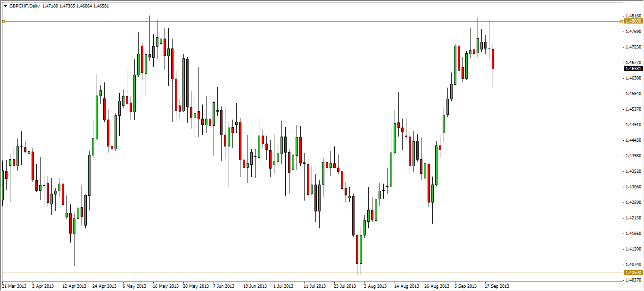Viewport: 644px width, 291px height.
Task: Click the 1.47690 price axis label
Action: coord(633,31)
